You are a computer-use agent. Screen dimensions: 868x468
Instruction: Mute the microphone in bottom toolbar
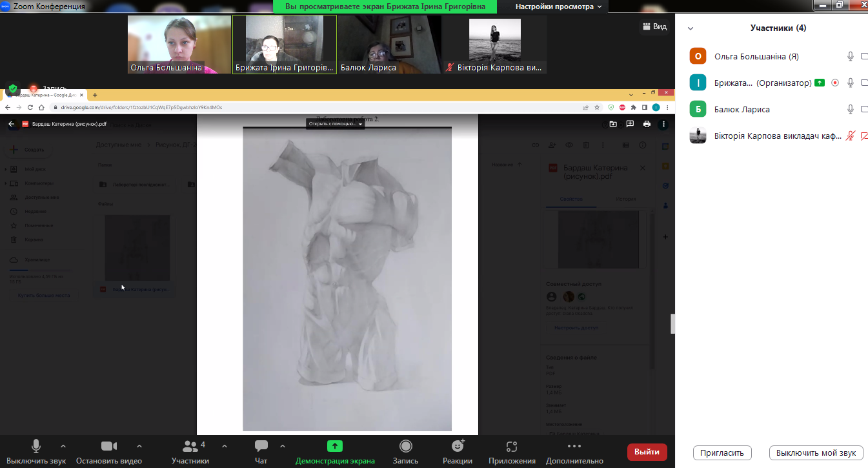[36, 446]
